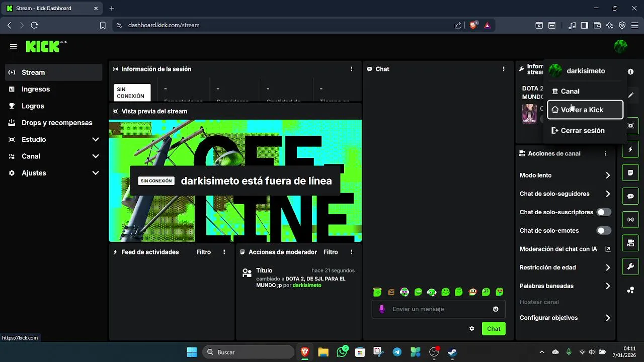The height and width of the screenshot is (362, 644).
Task: Click the three-dots cluster icon in right rail
Action: click(630, 290)
